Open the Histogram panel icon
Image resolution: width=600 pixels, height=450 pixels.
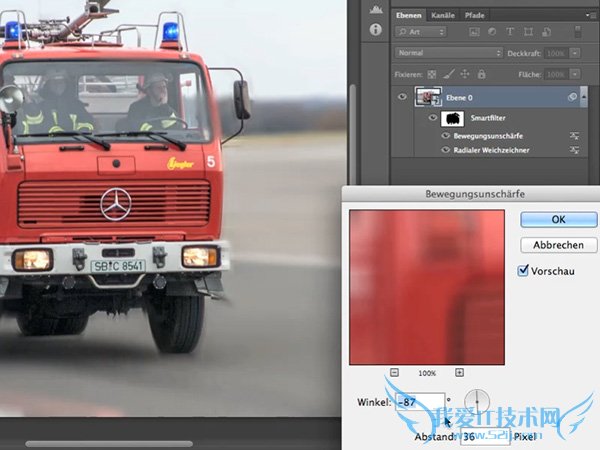point(376,10)
